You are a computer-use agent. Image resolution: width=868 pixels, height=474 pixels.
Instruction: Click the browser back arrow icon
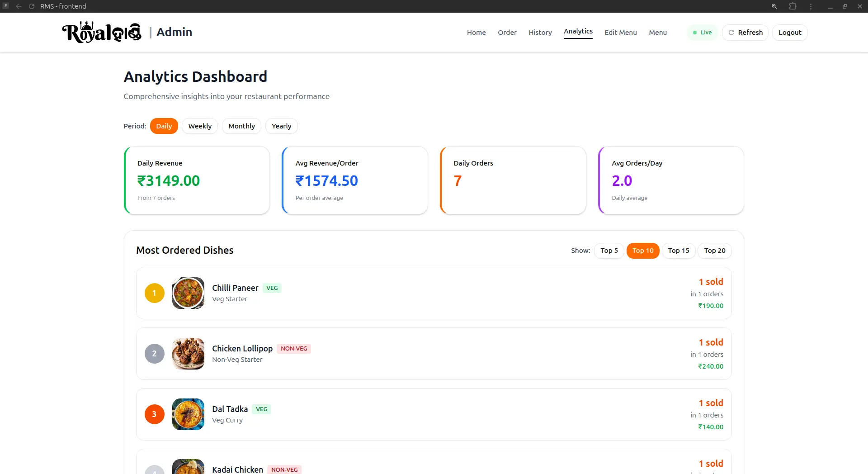(19, 6)
